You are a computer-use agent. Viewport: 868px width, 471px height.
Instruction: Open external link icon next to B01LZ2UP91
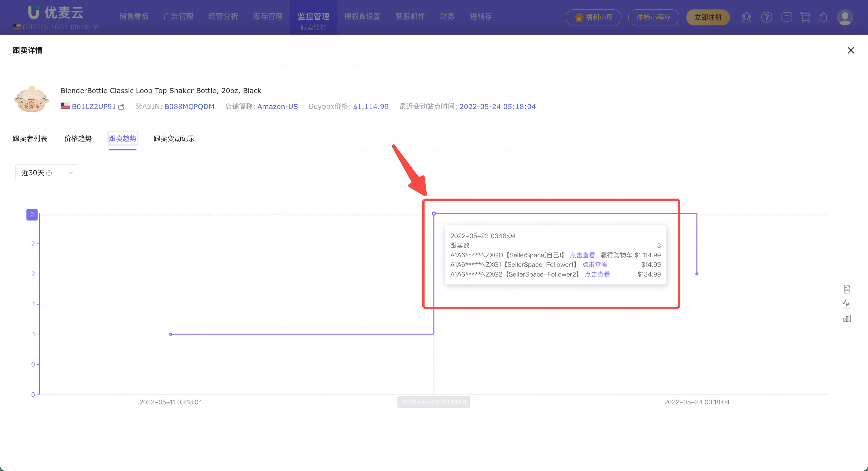[x=121, y=107]
